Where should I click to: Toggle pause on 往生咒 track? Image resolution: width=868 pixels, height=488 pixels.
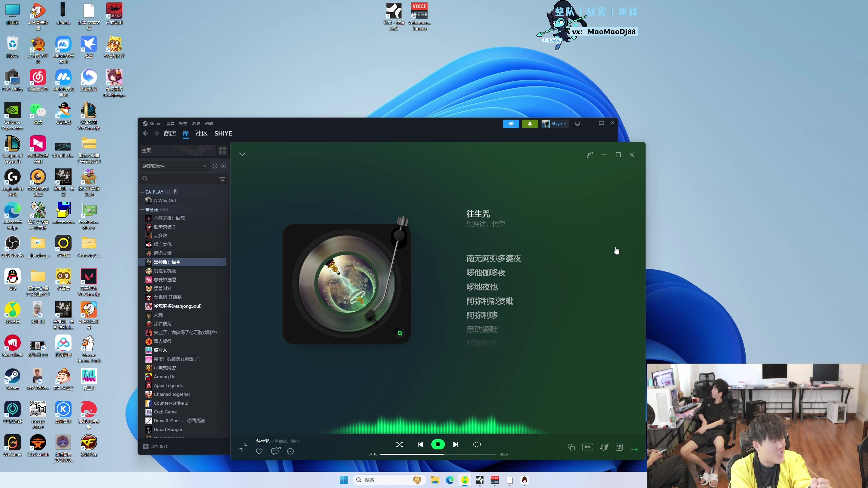(x=438, y=444)
